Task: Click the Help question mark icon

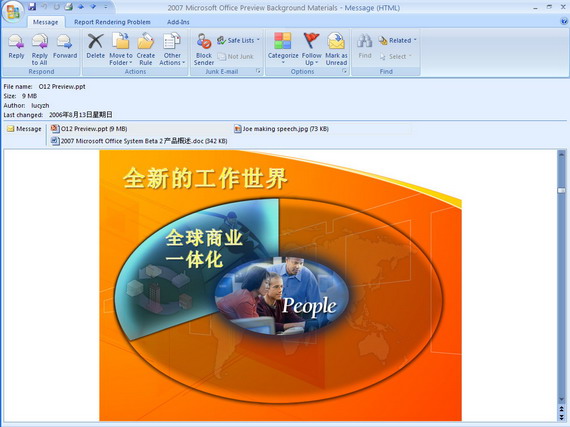Action: point(564,21)
